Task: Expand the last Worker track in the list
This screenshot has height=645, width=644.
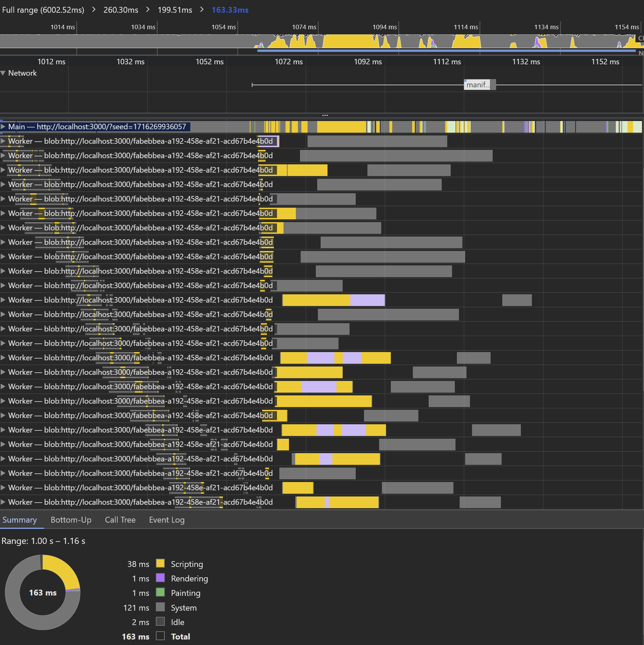Action: (3, 502)
